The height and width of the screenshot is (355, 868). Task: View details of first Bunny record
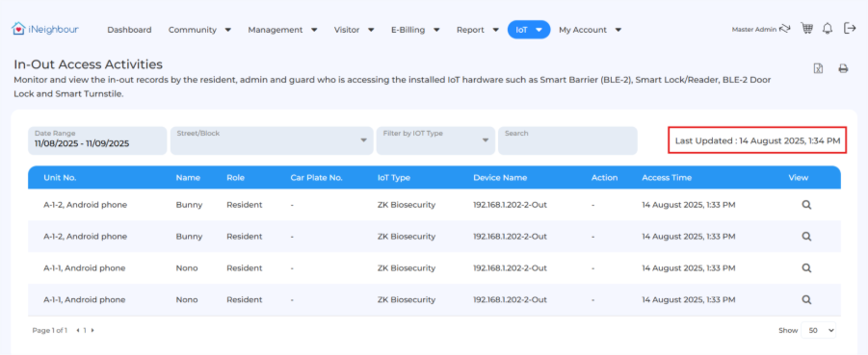click(806, 205)
